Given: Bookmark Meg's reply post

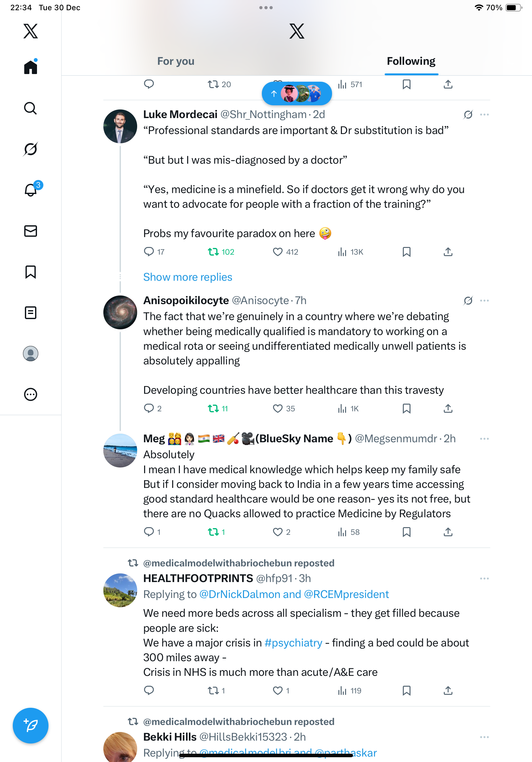Looking at the screenshot, I should coord(406,532).
